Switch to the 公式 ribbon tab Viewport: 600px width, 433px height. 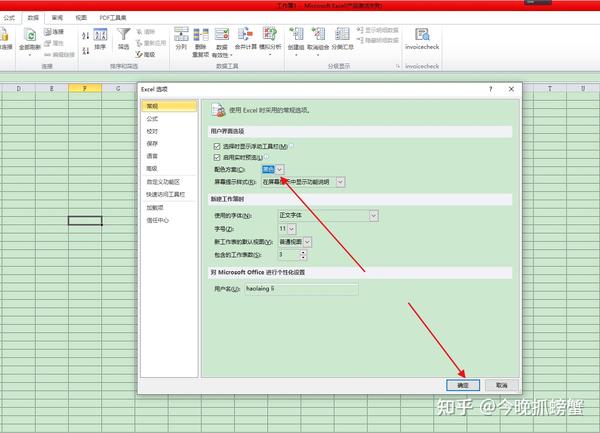coord(9,18)
